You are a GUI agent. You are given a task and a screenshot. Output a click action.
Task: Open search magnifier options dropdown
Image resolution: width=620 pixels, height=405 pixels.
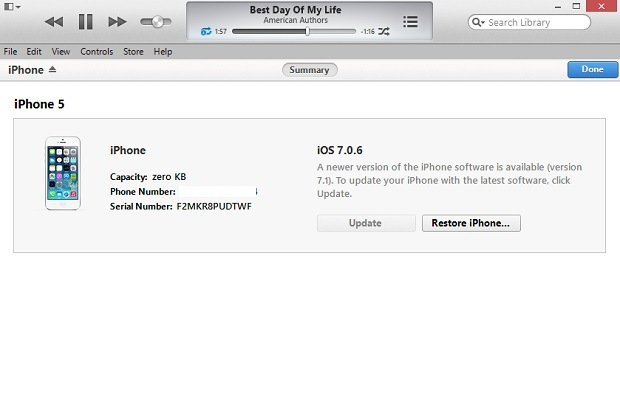[478, 22]
